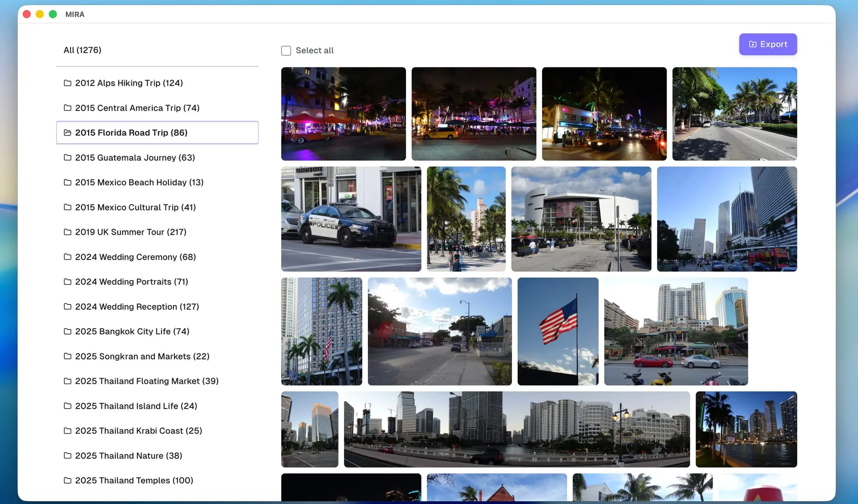Click folder icon beside 2024 Wedding Portraits
Viewport: 858px width, 504px height.
67,282
